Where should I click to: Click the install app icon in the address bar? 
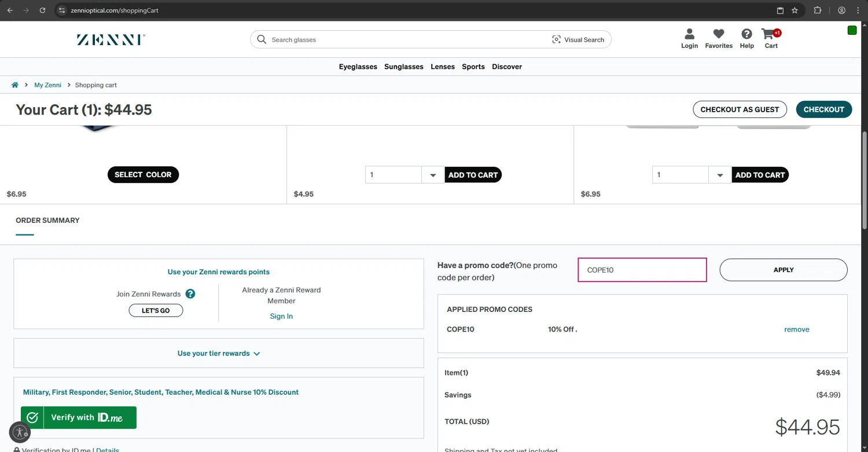[x=780, y=10]
